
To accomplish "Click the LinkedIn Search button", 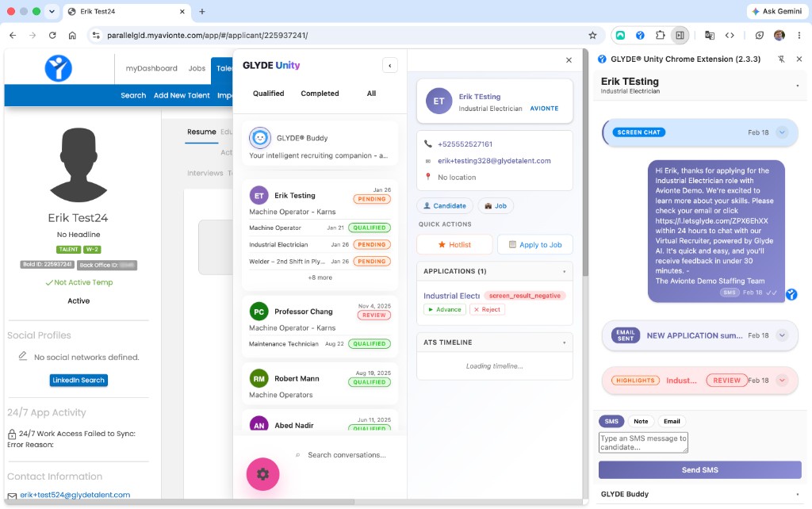I will click(79, 380).
